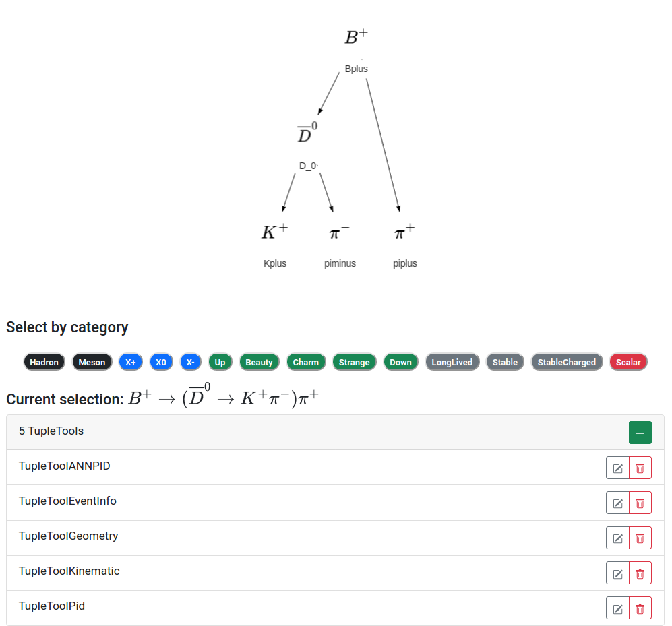Select the X+ charge category

pyautogui.click(x=131, y=362)
